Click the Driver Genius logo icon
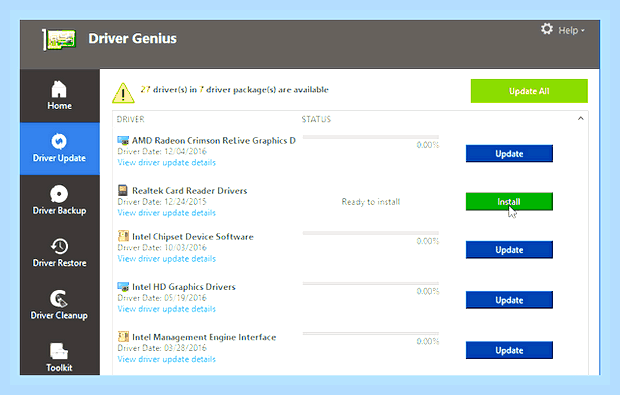The width and height of the screenshot is (620, 395). pos(59,39)
